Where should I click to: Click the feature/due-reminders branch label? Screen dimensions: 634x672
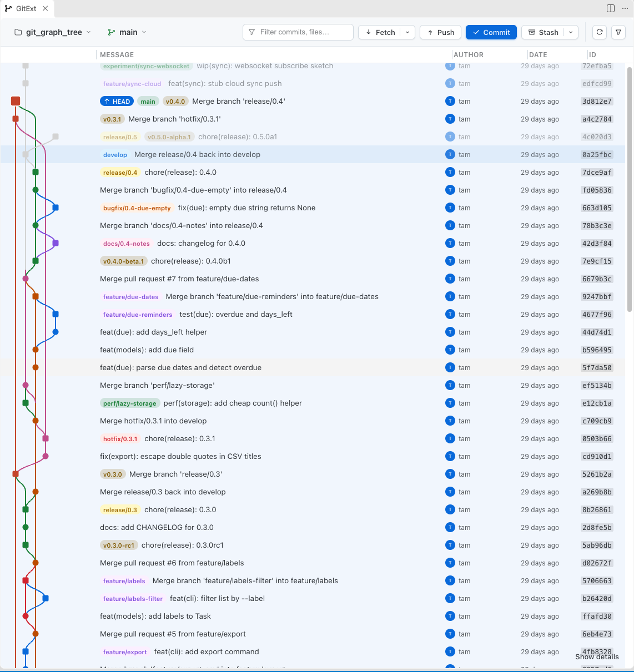pyautogui.click(x=138, y=315)
